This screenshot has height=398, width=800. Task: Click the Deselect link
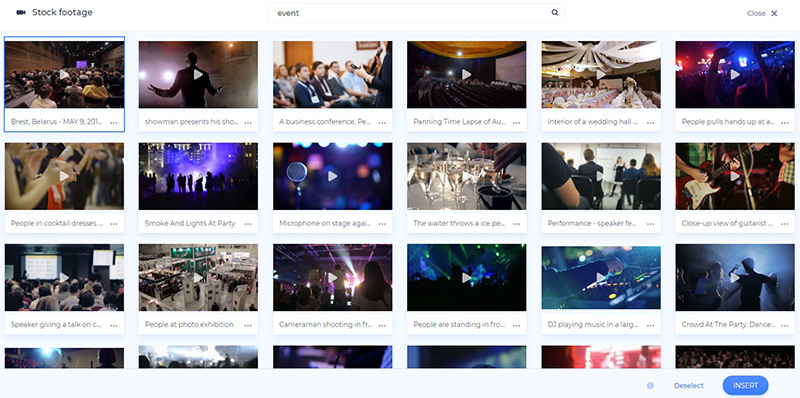coord(689,386)
